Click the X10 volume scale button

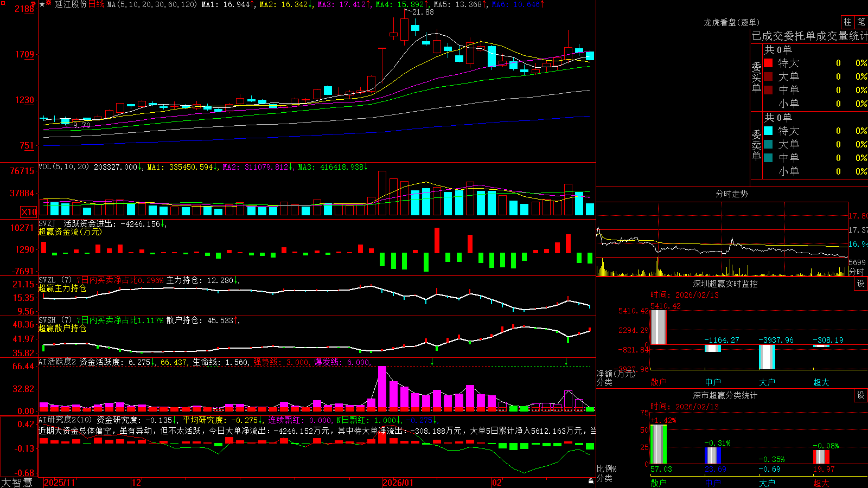[29, 212]
